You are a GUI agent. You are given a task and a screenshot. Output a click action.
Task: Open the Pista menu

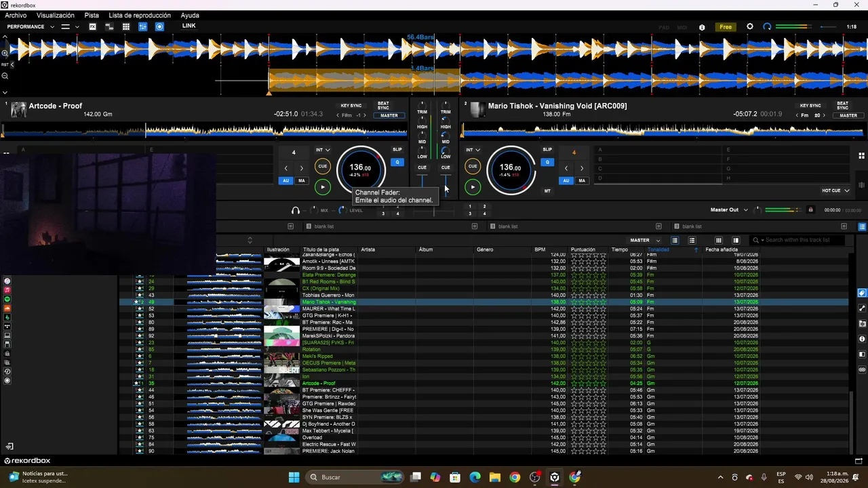pyautogui.click(x=92, y=15)
